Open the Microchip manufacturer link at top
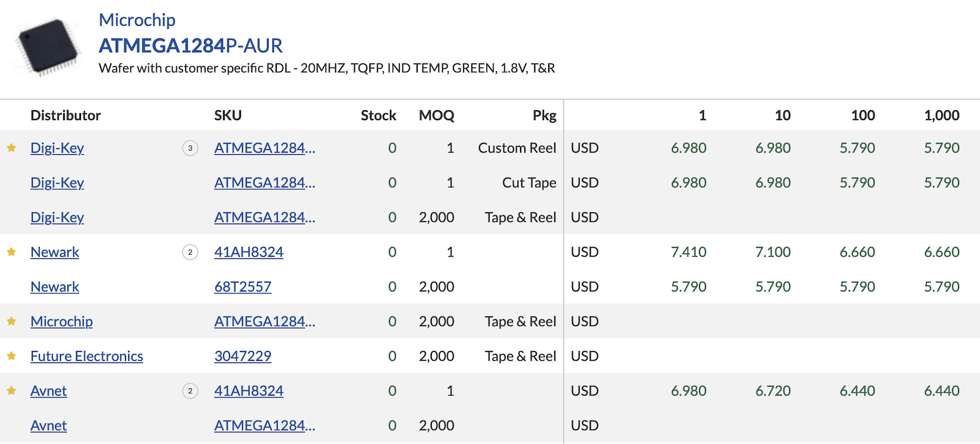 point(137,20)
